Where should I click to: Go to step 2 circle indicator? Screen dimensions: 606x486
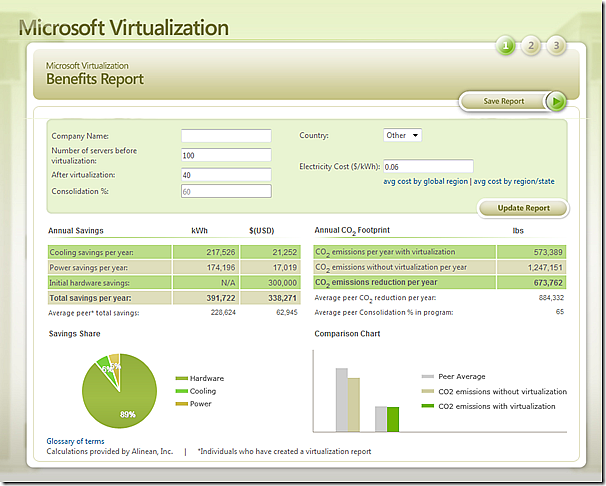[532, 45]
